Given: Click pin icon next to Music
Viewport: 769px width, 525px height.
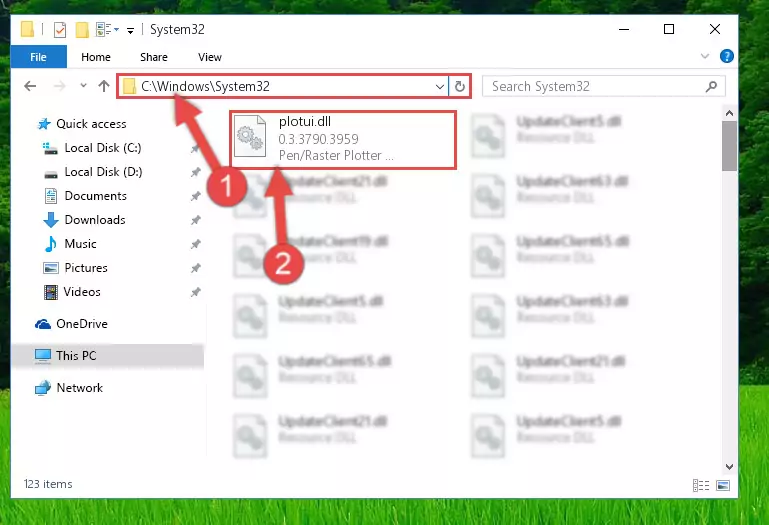Looking at the screenshot, I should (x=195, y=244).
